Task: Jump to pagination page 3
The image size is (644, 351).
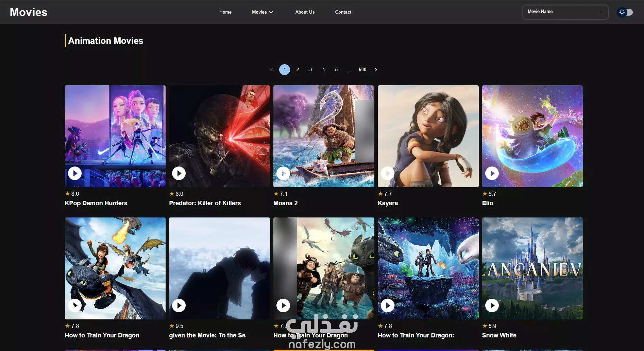Action: coord(310,70)
